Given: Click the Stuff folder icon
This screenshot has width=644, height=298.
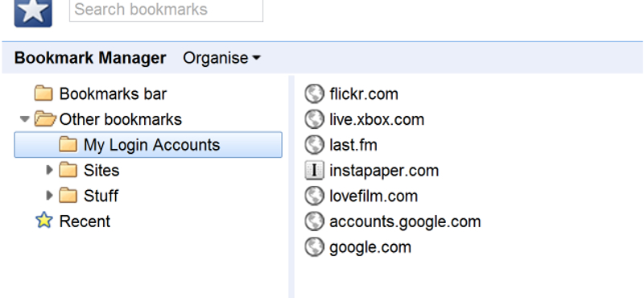Looking at the screenshot, I should coord(68,196).
